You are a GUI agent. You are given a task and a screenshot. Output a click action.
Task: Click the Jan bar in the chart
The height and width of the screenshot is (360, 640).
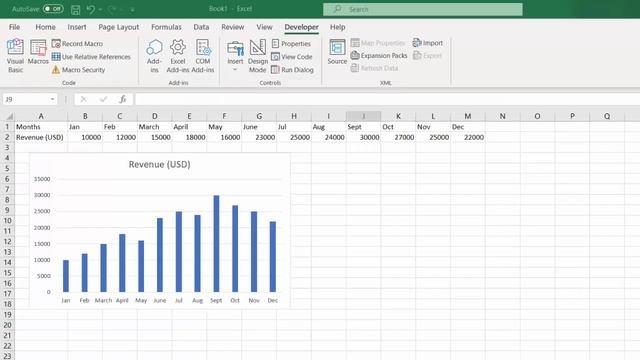(66, 276)
